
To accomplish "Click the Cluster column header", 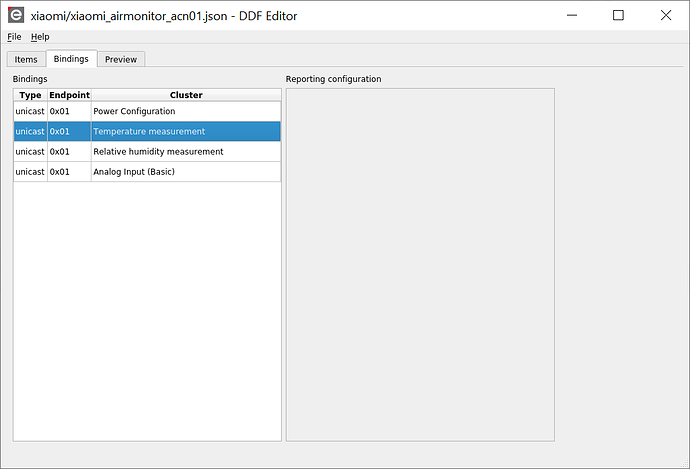I will pyautogui.click(x=186, y=95).
